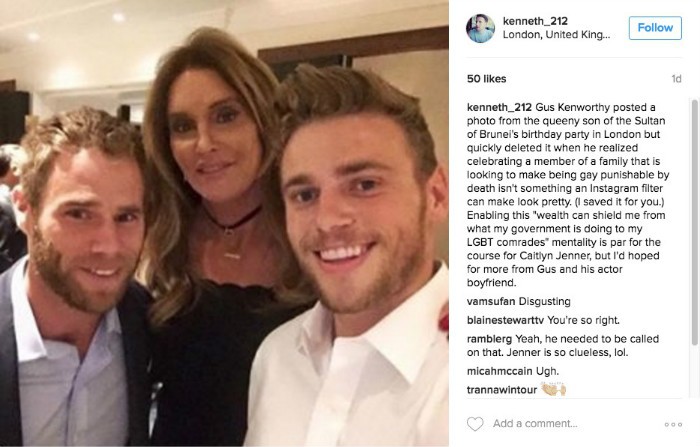Click the kenneth_212 username in the caption

[499, 107]
